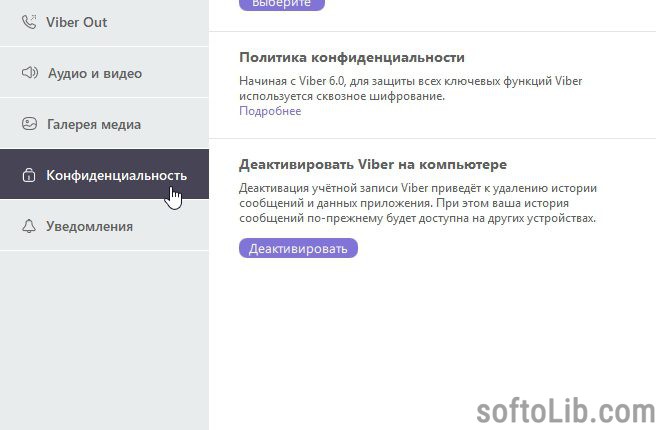Click the text about сквозное шифрование
Screen dimensions: 656x430
pos(410,88)
